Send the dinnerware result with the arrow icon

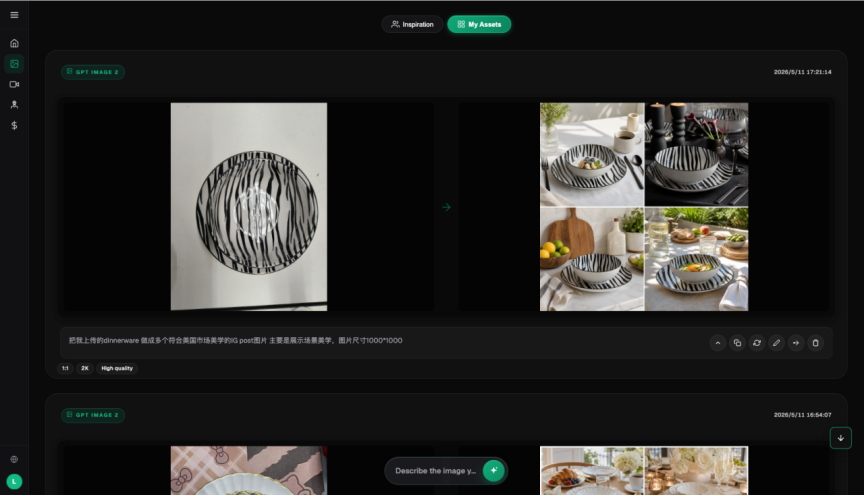click(x=796, y=343)
